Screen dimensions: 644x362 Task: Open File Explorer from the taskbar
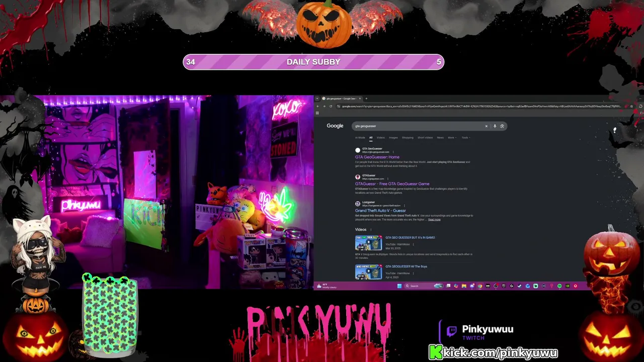click(464, 286)
